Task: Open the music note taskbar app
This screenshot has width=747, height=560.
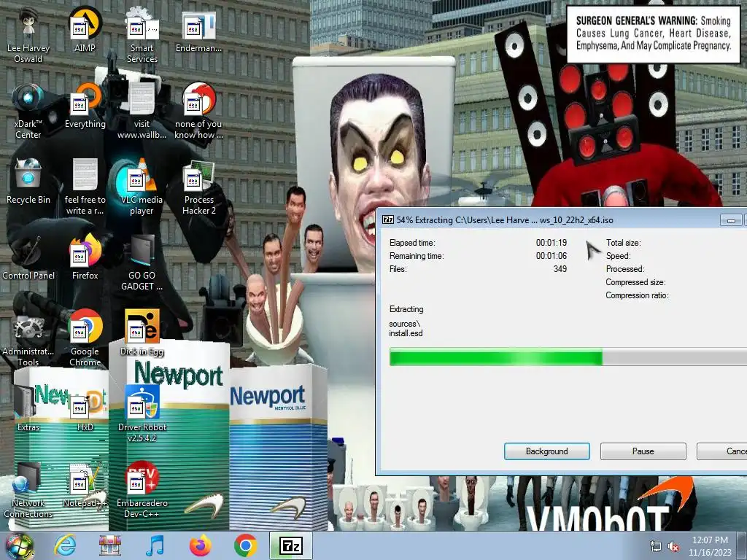Action: click(x=155, y=545)
